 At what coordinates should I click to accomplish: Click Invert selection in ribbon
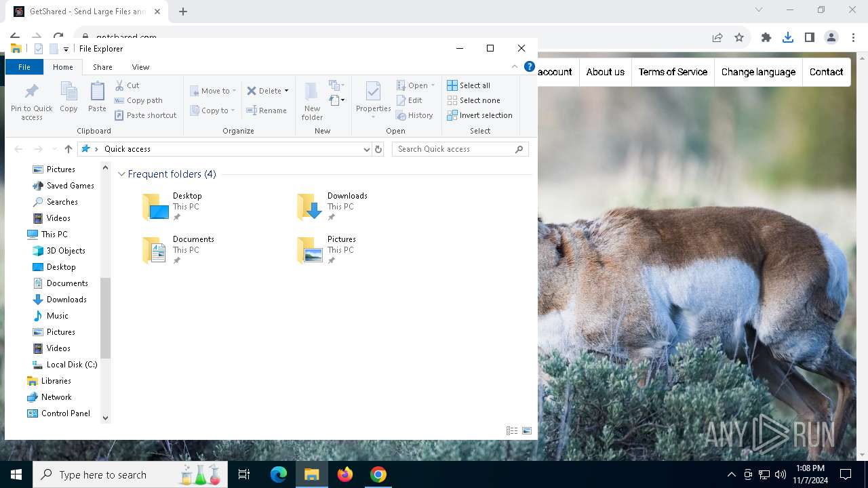(479, 115)
